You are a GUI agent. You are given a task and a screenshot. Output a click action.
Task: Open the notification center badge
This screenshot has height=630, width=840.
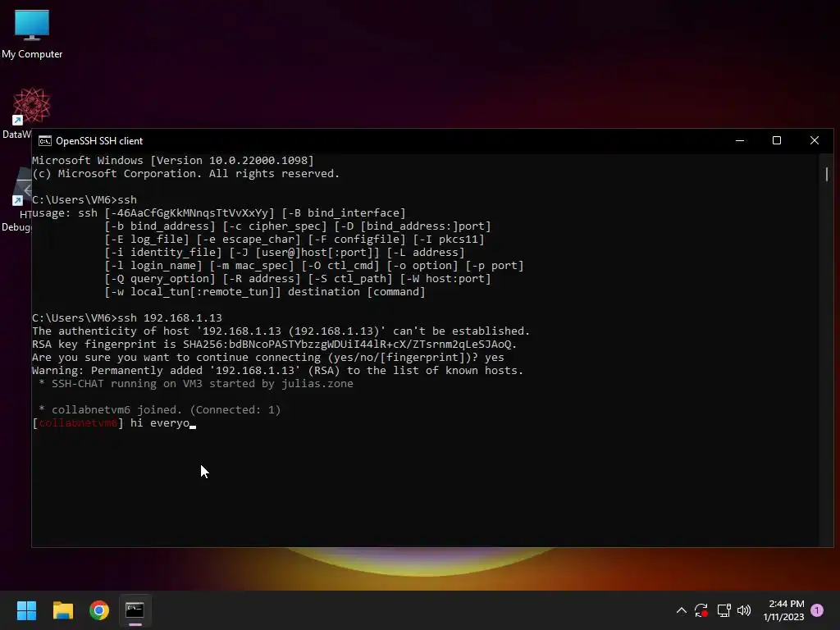(817, 610)
